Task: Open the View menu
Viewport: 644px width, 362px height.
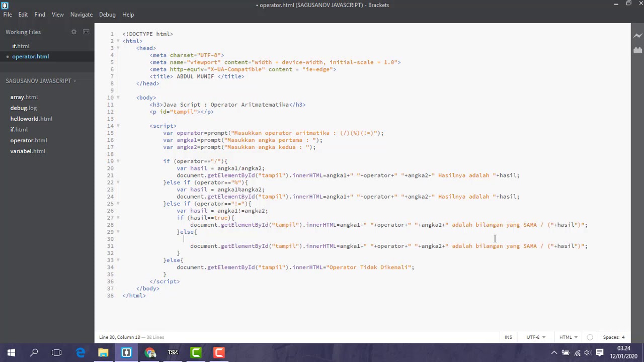Action: coord(58,15)
